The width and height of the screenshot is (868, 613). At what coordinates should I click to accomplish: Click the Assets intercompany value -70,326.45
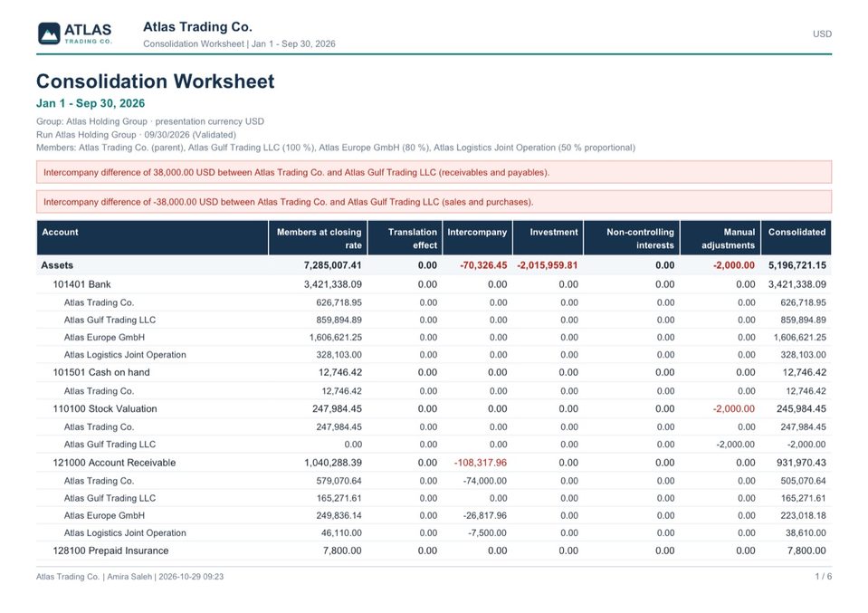483,265
